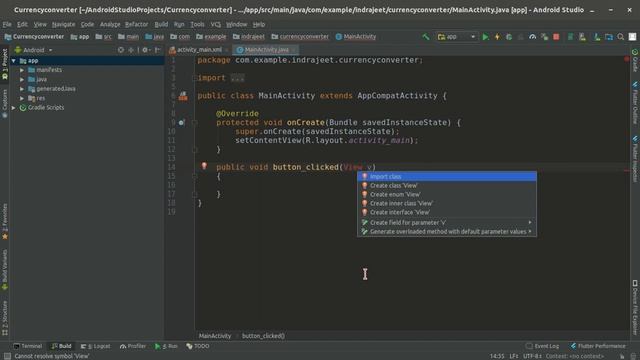
Task: Open the Build Variants side panel
Action: [x=5, y=269]
